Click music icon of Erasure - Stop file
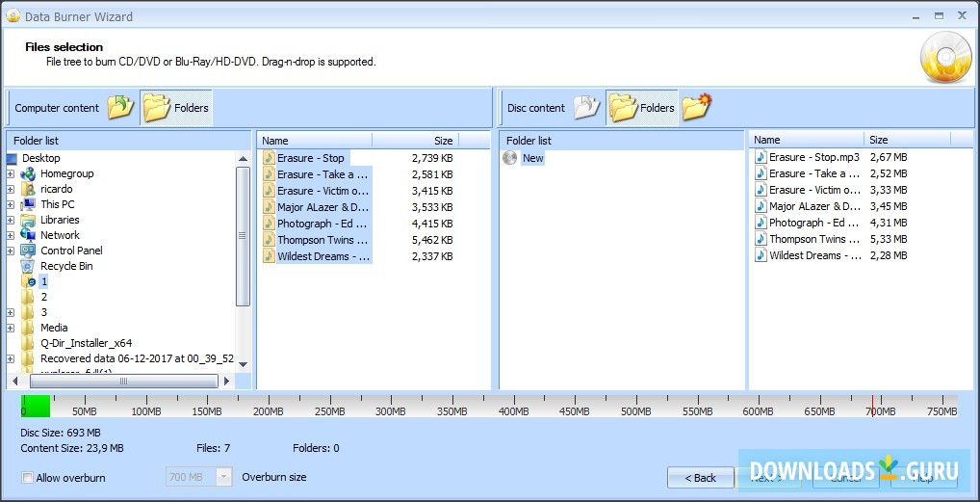Image resolution: width=980 pixels, height=502 pixels. point(269,158)
